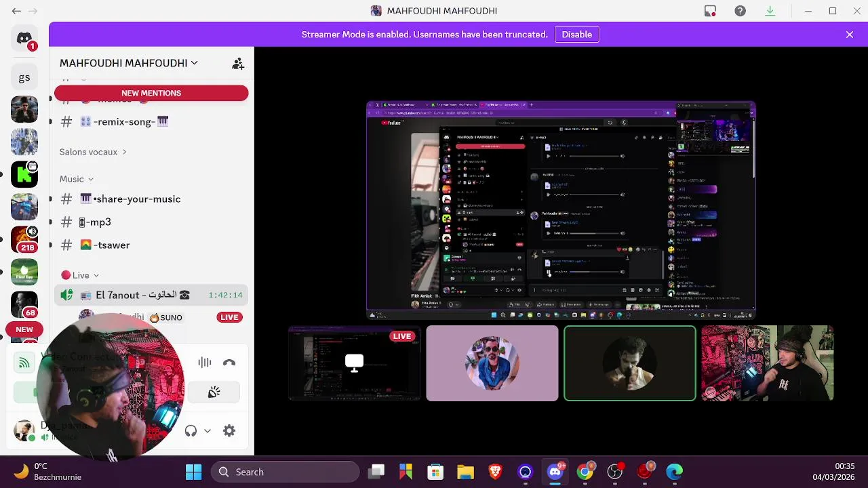Click Disable streamer mode button

pos(576,35)
